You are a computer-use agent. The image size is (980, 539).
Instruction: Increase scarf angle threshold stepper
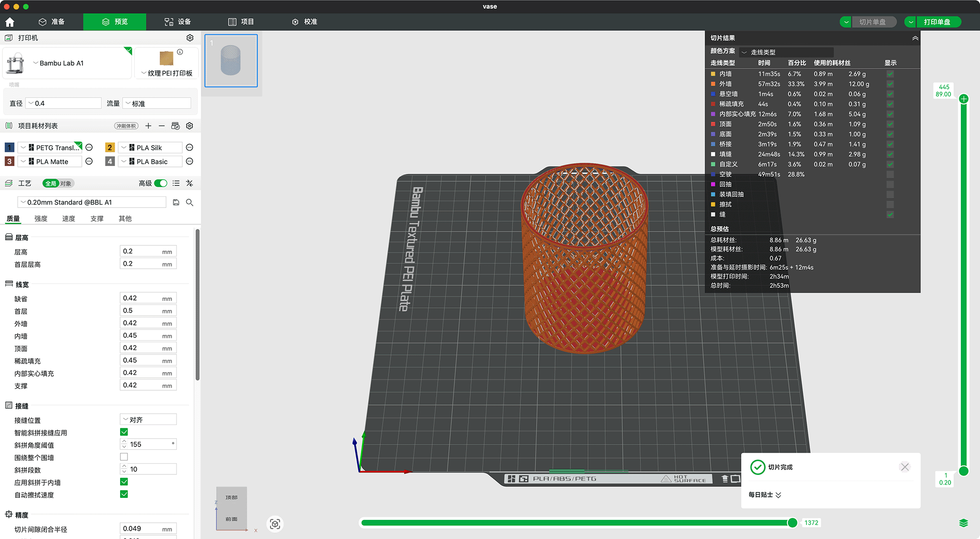pos(124,442)
